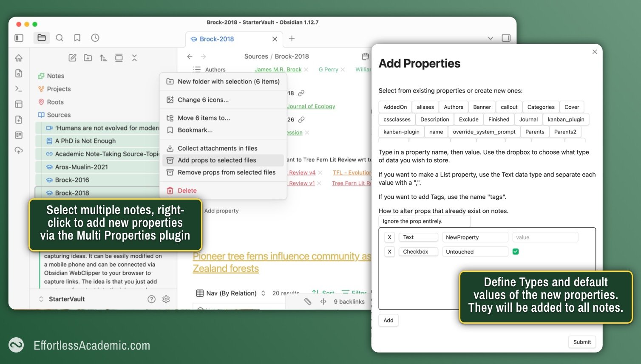641x364 pixels.
Task: Open the bookmarks panel icon
Action: click(x=77, y=38)
